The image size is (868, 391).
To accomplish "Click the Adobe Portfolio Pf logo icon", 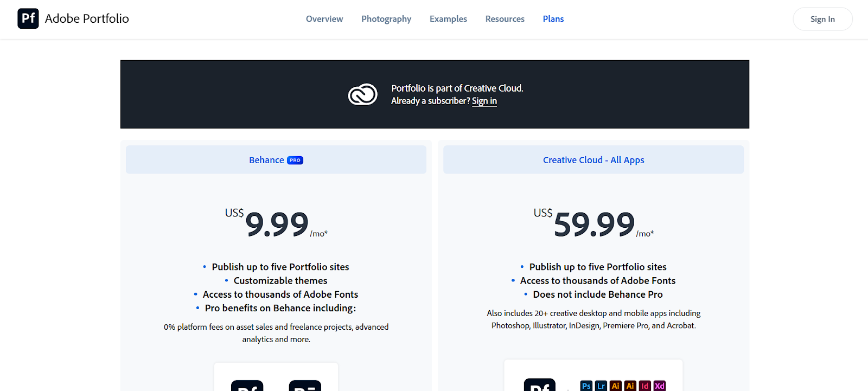I will tap(28, 18).
